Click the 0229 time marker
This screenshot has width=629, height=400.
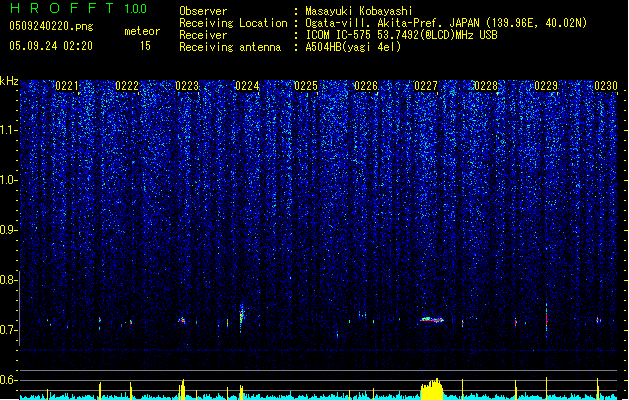546,86
